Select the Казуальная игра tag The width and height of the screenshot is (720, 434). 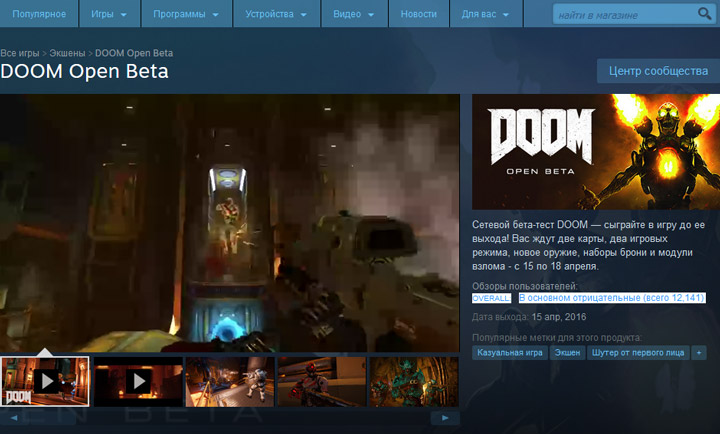(x=510, y=353)
